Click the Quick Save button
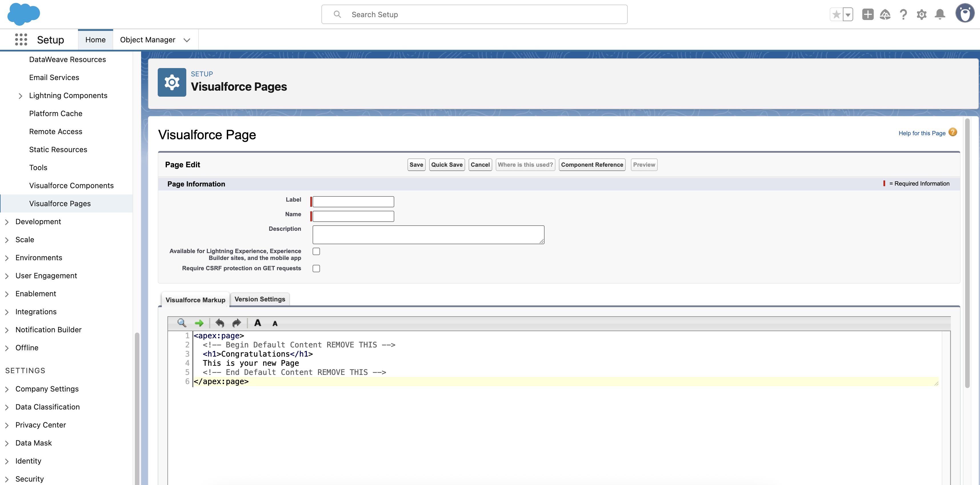980x485 pixels. [x=447, y=164]
